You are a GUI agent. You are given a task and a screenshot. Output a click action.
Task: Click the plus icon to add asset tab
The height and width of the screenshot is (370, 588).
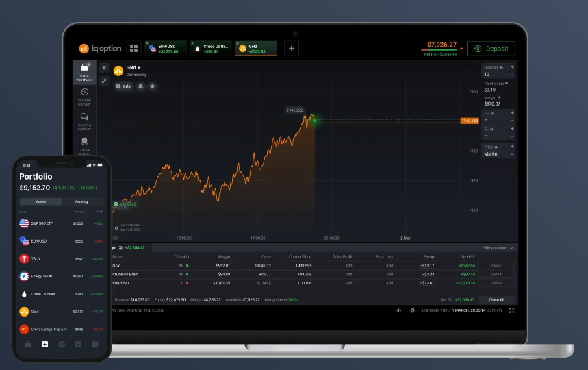pos(292,49)
